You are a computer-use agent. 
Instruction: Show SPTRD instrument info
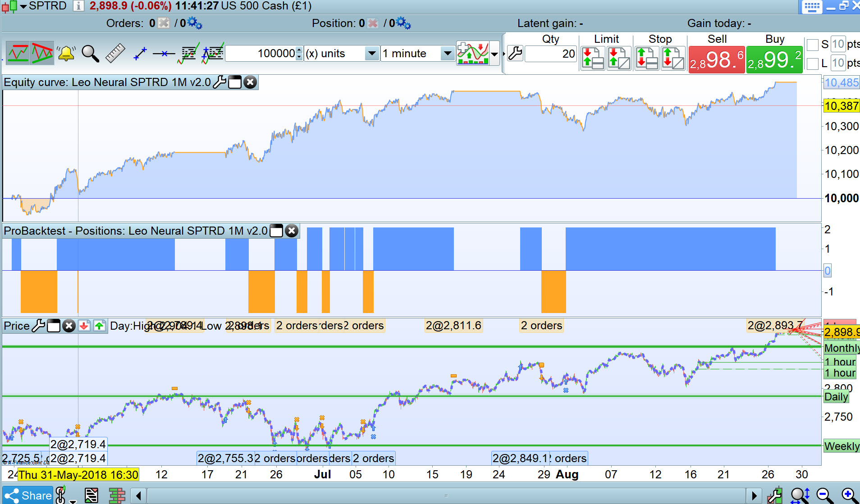click(x=78, y=6)
